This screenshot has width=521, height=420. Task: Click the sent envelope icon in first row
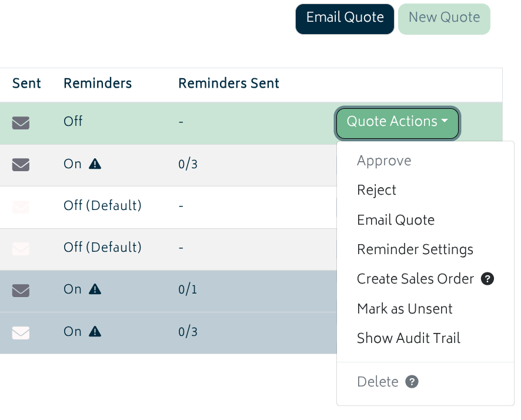point(21,122)
